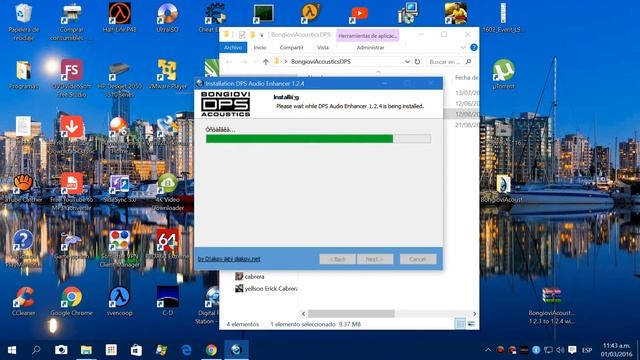The image size is (640, 360).
Task: Open the HP Deskjet 2050 printer shortcut
Action: [119, 78]
